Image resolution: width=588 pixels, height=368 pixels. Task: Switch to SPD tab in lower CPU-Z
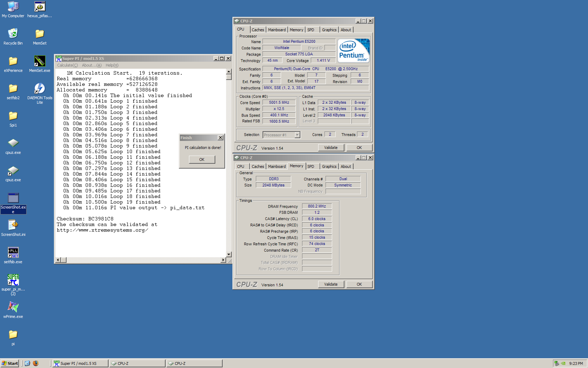(311, 166)
